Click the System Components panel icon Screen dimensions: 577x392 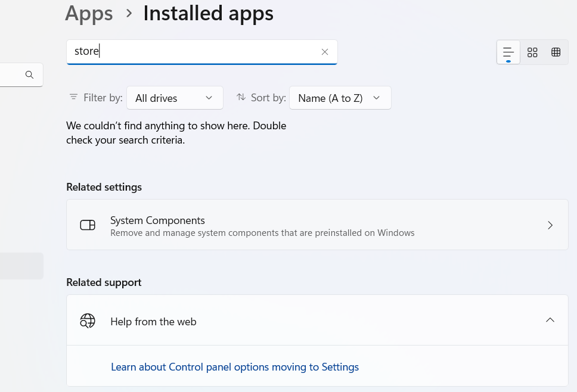click(x=88, y=225)
